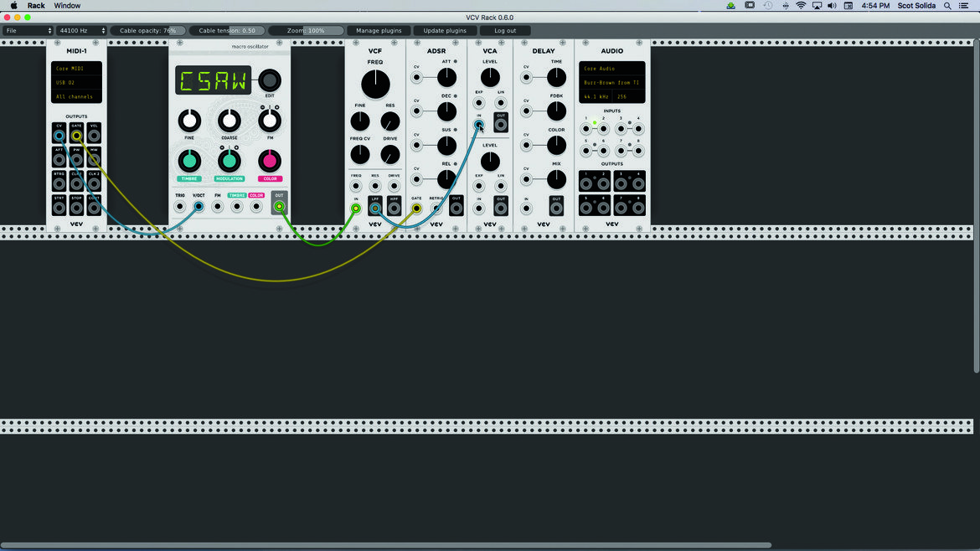This screenshot has width=980, height=551.
Task: Open the Apple menu
Action: click(x=13, y=6)
